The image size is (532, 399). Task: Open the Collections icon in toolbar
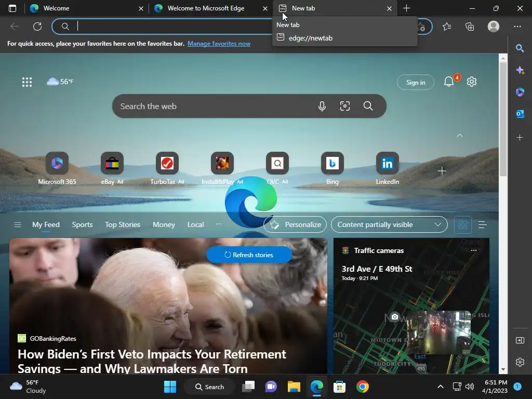(470, 26)
